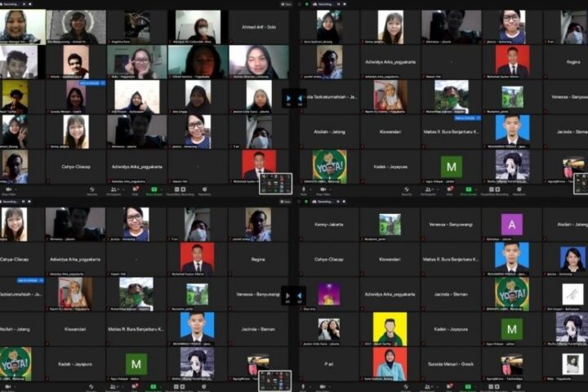
Task: Open Participants in the upper-left Zoom window
Action: pyautogui.click(x=114, y=191)
